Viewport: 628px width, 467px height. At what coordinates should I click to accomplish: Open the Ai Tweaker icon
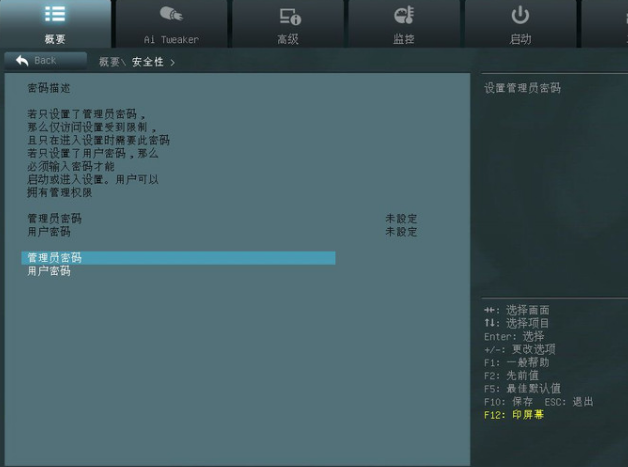pyautogui.click(x=171, y=15)
